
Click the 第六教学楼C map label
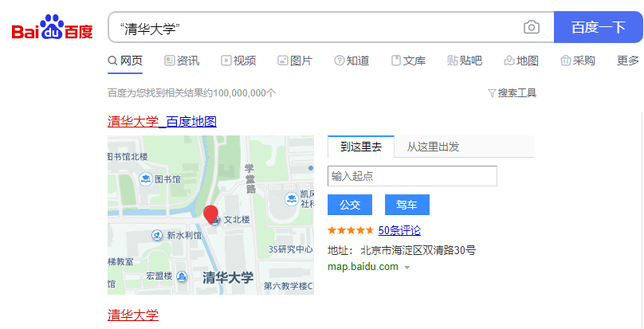(x=289, y=286)
